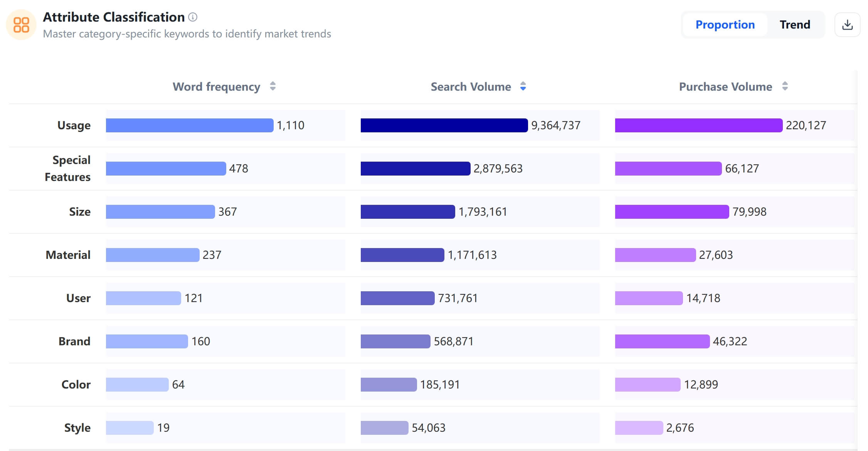
Task: Select the Material row label
Action: [68, 255]
